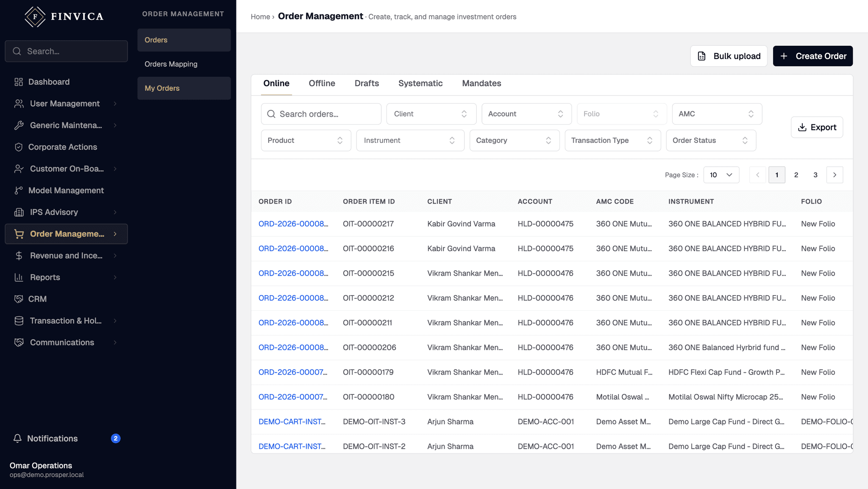This screenshot has width=868, height=489.
Task: Click the notifications badge showing 2
Action: 116,439
